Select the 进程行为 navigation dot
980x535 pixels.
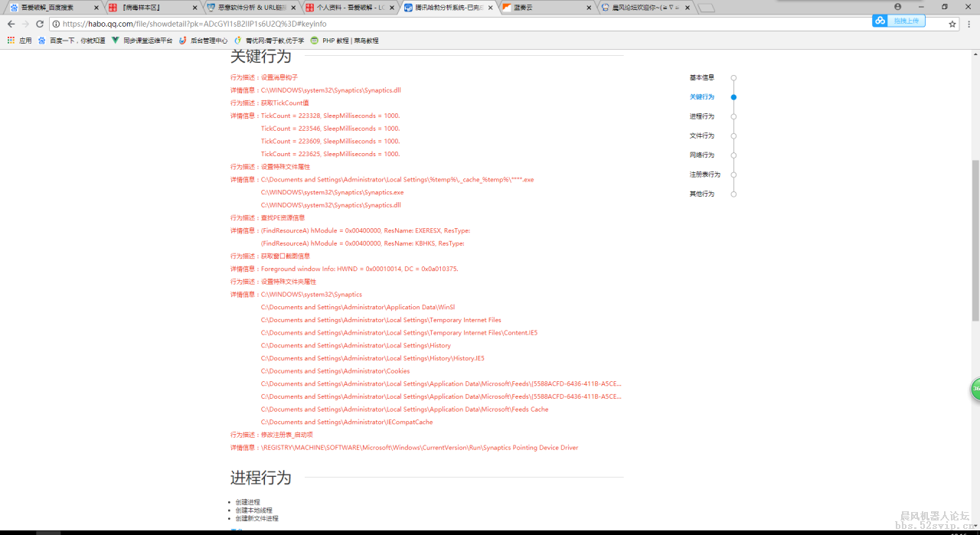(733, 116)
